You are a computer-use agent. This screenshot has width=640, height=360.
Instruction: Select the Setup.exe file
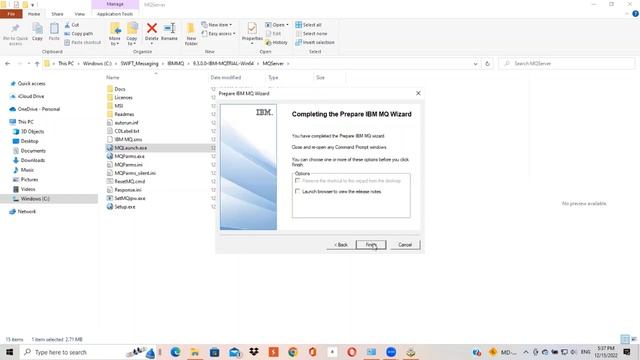pos(124,207)
